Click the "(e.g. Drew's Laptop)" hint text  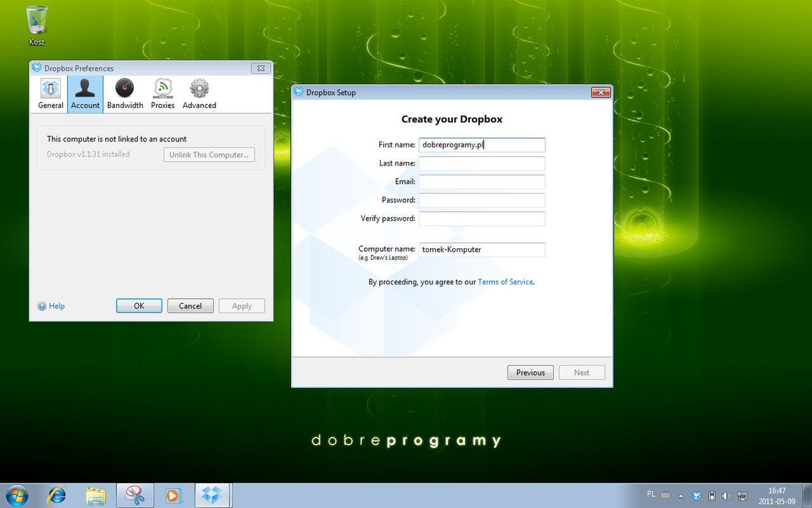tap(383, 258)
